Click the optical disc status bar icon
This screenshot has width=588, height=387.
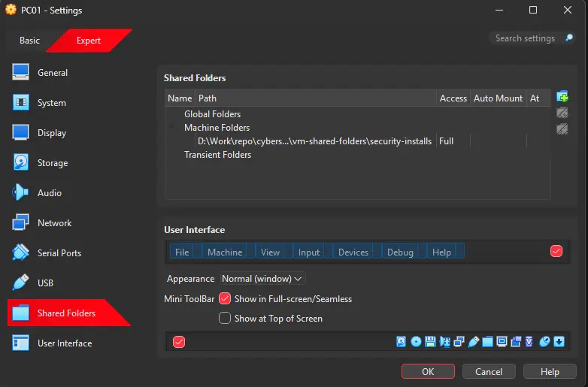(x=416, y=342)
